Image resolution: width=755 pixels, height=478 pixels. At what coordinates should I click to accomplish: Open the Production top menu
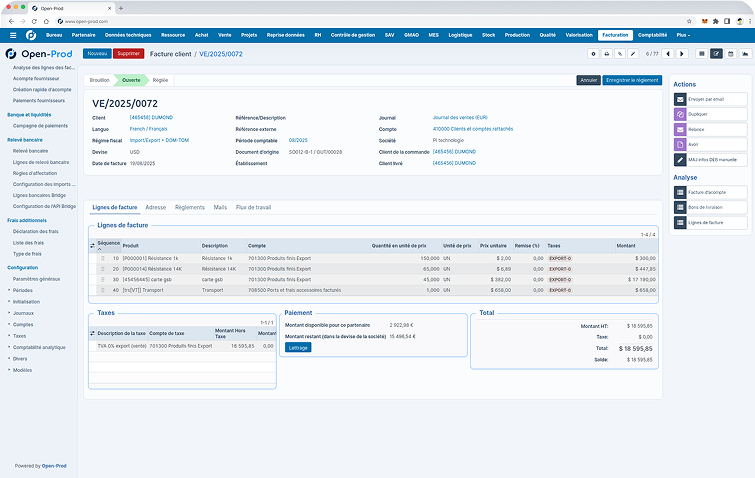[517, 35]
